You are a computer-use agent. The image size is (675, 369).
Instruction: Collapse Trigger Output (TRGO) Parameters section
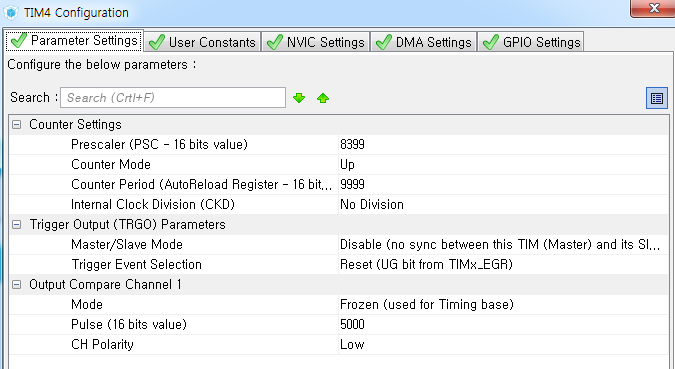[16, 225]
